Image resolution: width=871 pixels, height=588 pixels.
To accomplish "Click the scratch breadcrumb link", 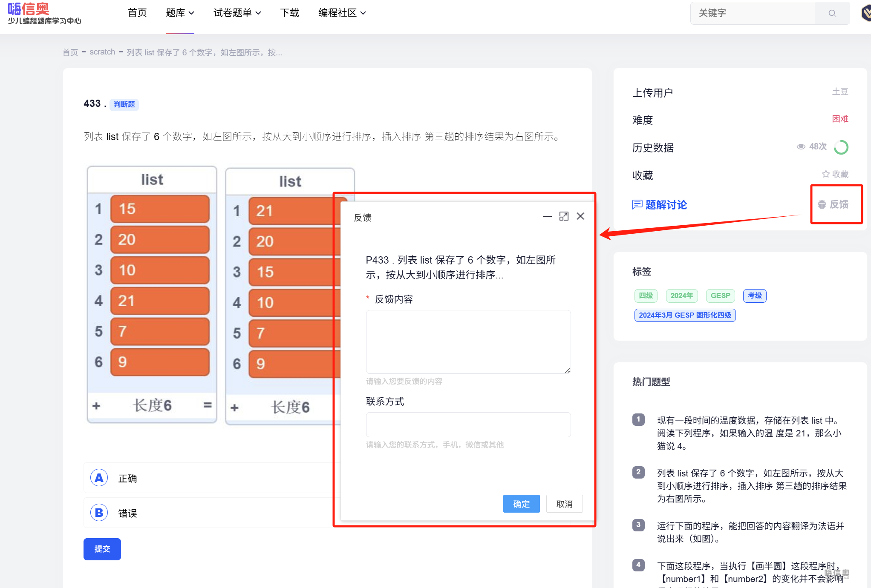I will 102,52.
